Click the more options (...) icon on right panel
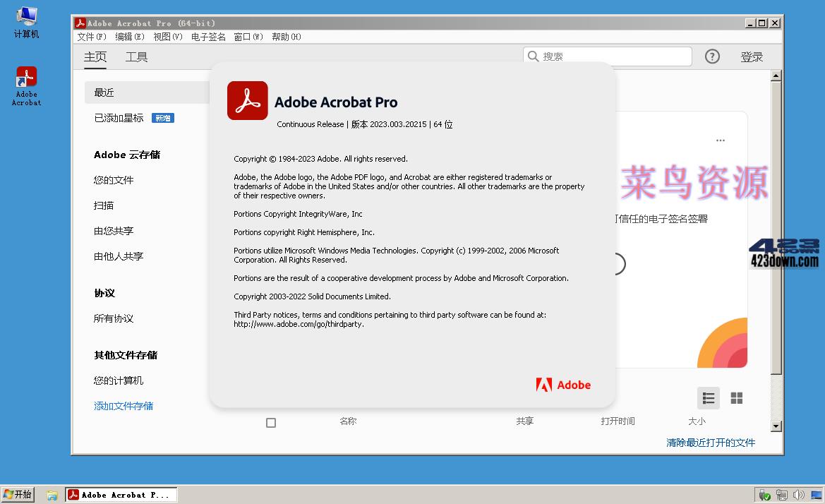This screenshot has height=504, width=825. pos(721,140)
